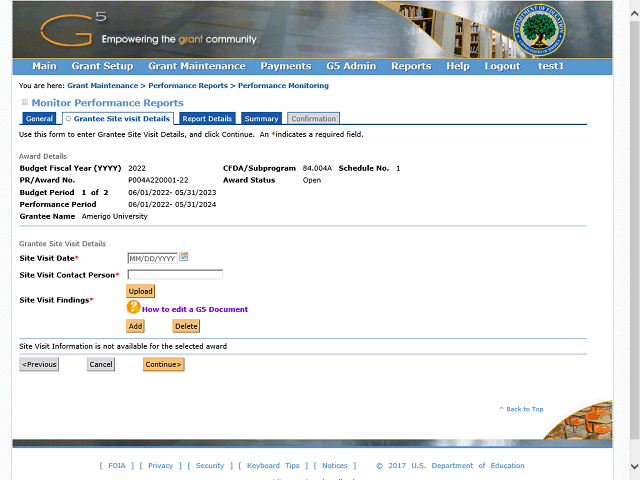Click the Continue button
Image resolution: width=640 pixels, height=480 pixels.
click(164, 364)
